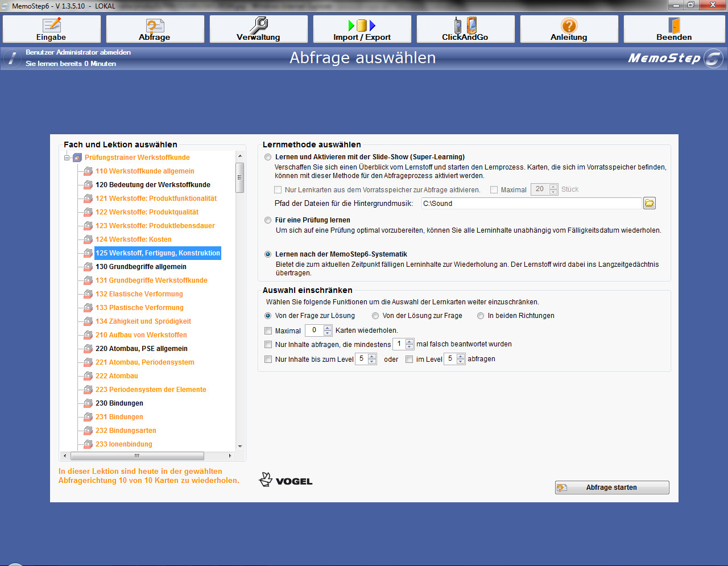This screenshot has height=566, width=728.
Task: Increase the Maximal Karten spinner value
Action: pyautogui.click(x=328, y=328)
